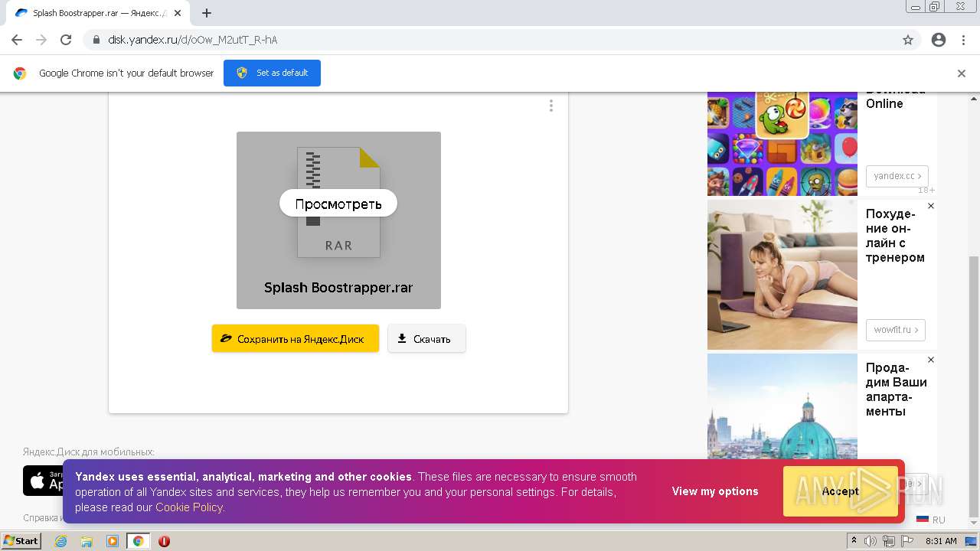
Task: Click the fitness workout ad image
Action: pyautogui.click(x=782, y=275)
